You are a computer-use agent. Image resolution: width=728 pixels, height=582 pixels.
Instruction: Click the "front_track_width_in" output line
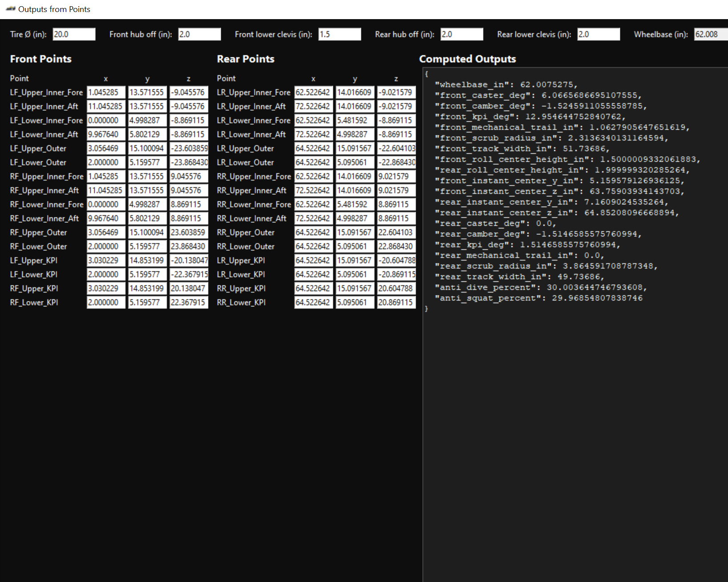coord(522,149)
